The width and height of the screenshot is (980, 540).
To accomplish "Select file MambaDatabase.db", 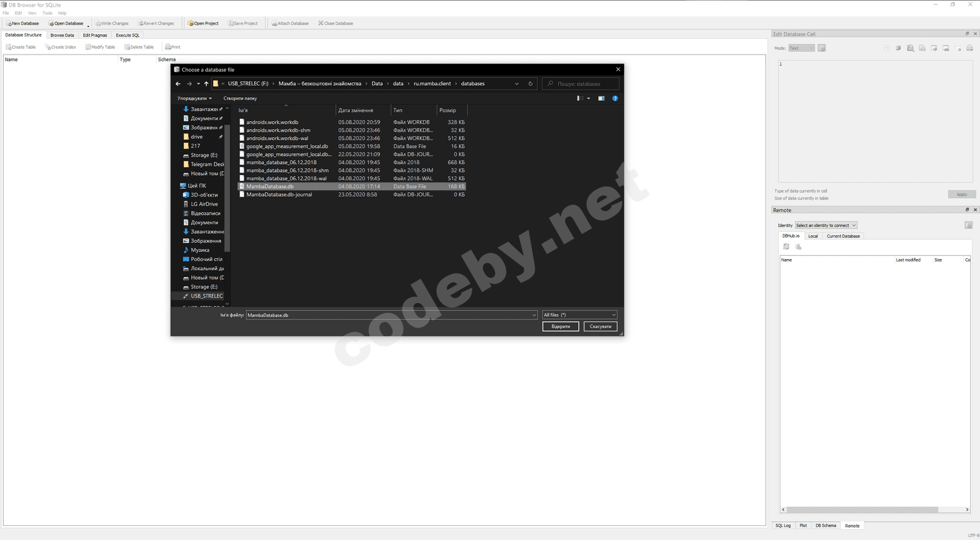I will coord(352,187).
